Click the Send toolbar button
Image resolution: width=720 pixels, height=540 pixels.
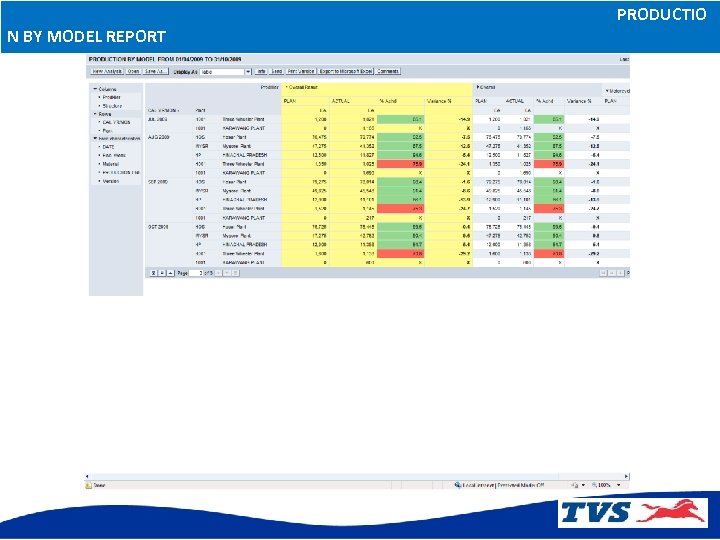[276, 72]
